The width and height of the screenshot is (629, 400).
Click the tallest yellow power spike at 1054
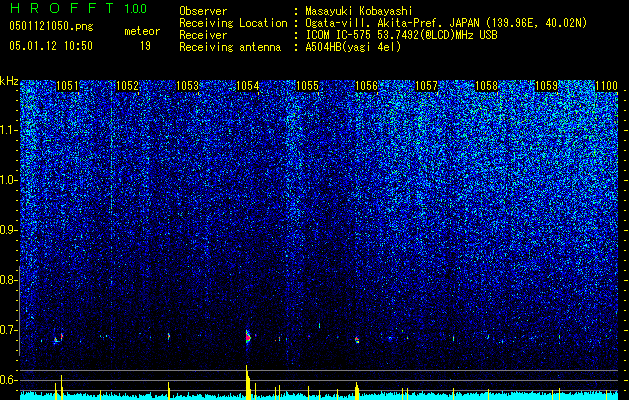pos(248,382)
